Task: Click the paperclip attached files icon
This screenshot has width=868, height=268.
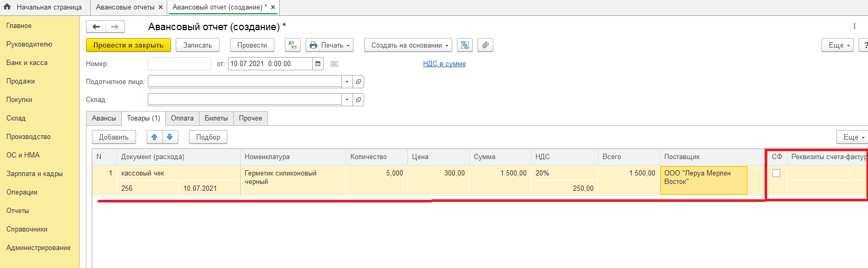Action: 485,45
